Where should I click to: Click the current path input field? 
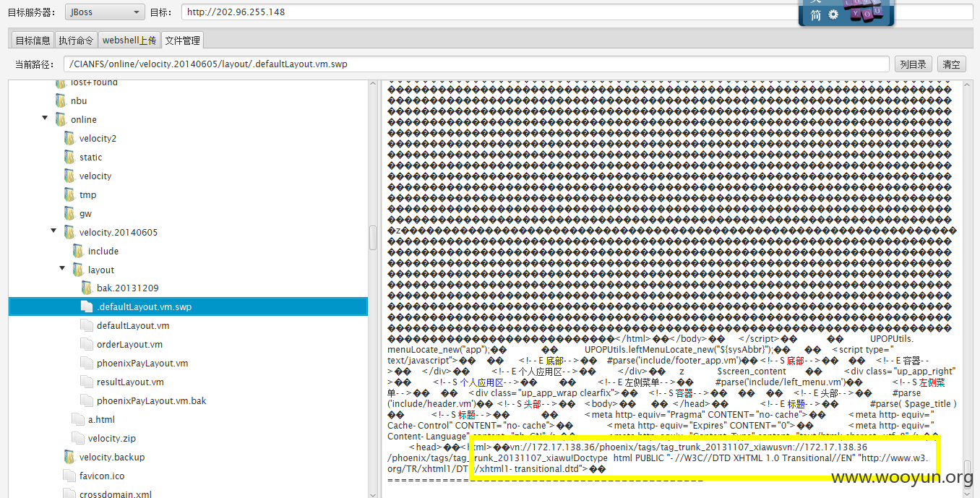476,64
